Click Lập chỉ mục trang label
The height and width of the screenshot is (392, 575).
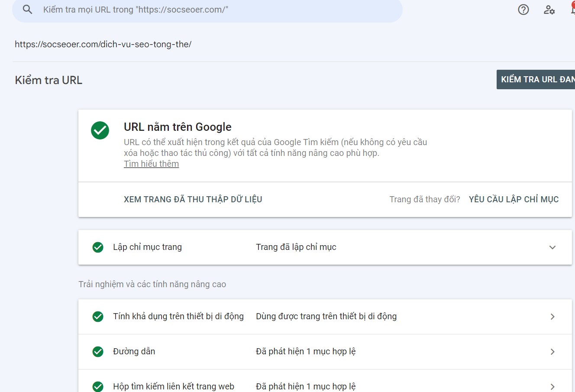tap(147, 247)
